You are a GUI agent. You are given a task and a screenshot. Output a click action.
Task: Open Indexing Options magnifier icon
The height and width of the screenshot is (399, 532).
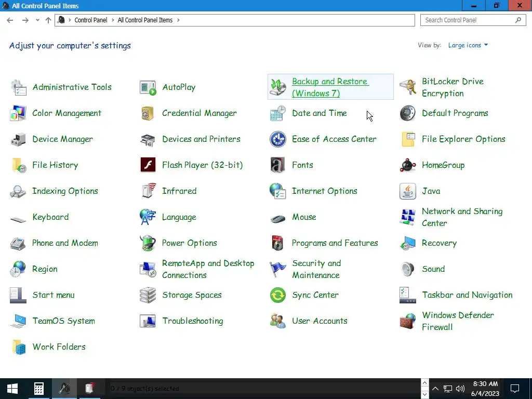point(18,191)
